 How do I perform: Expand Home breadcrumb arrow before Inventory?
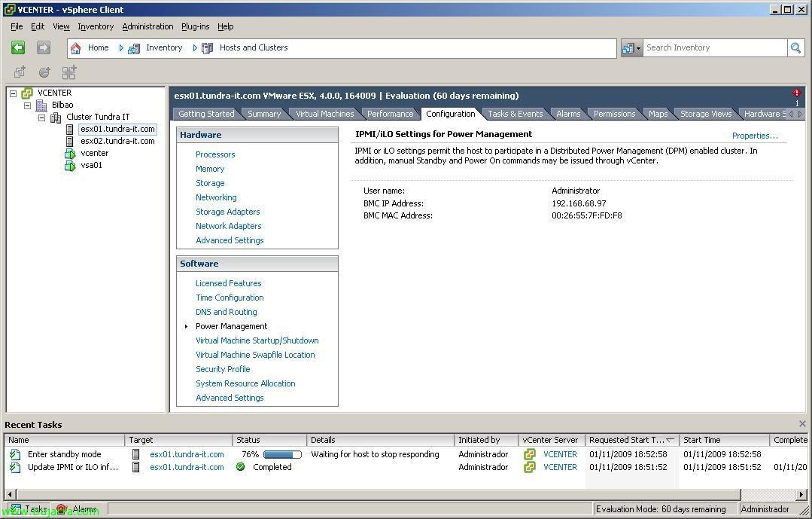coord(121,47)
